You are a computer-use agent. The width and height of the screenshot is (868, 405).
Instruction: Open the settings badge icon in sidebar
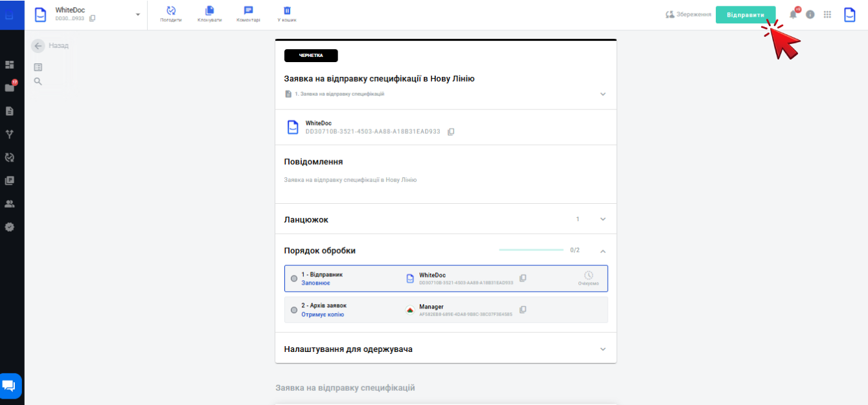10,227
